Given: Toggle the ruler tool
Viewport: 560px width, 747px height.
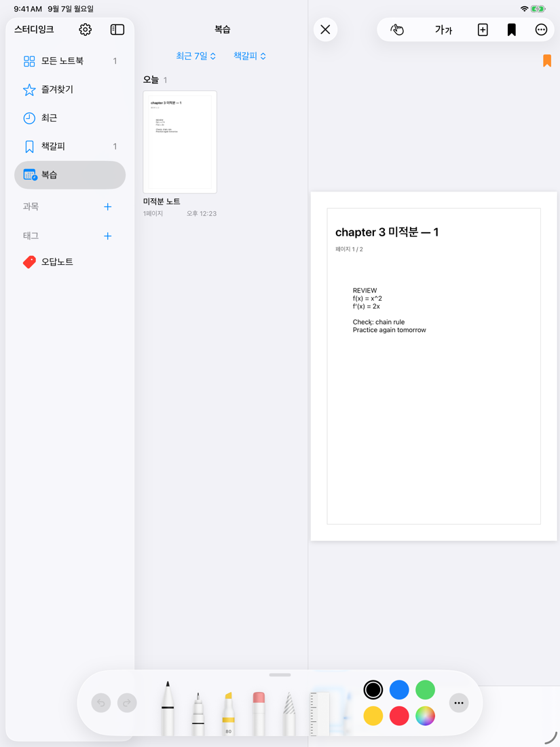Looking at the screenshot, I should (320, 714).
